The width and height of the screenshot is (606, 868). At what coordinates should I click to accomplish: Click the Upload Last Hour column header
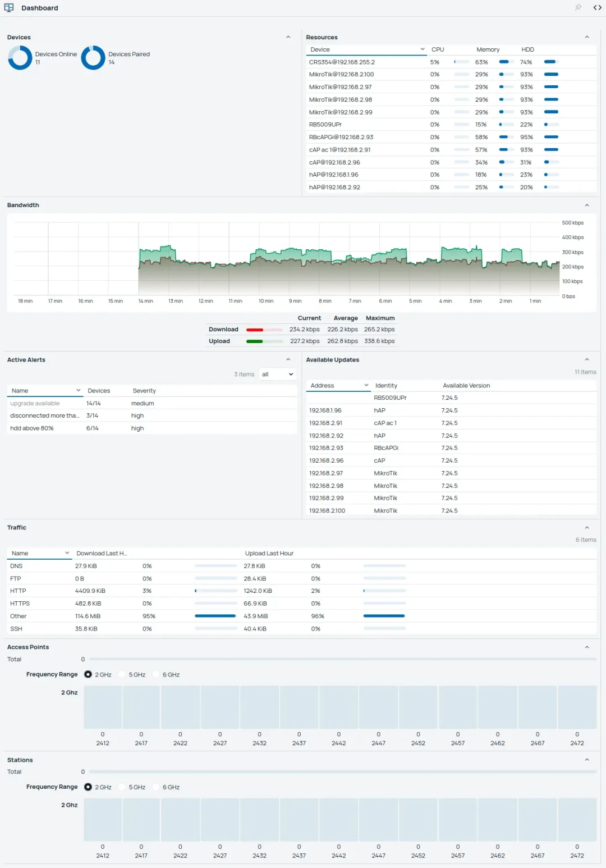269,554
